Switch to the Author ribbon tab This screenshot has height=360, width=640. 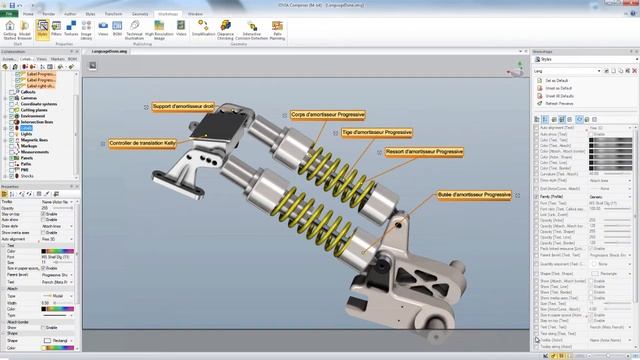(70, 14)
